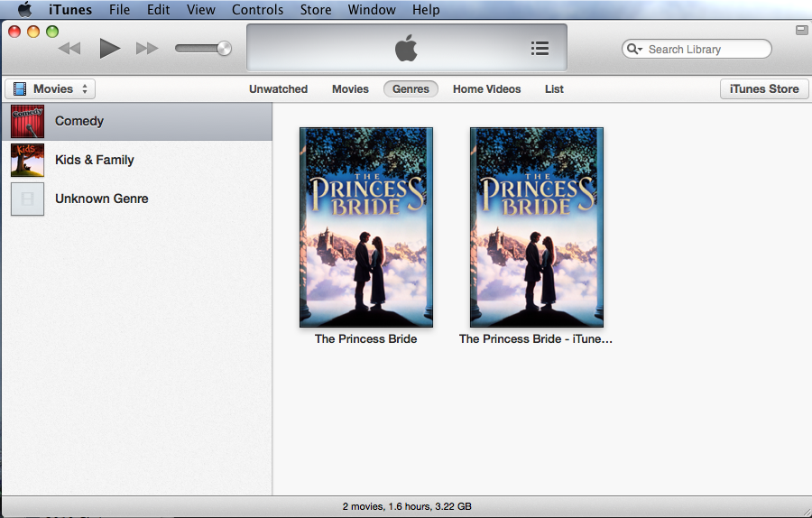Image resolution: width=812 pixels, height=518 pixels.
Task: Open the Window menu
Action: pyautogui.click(x=372, y=9)
